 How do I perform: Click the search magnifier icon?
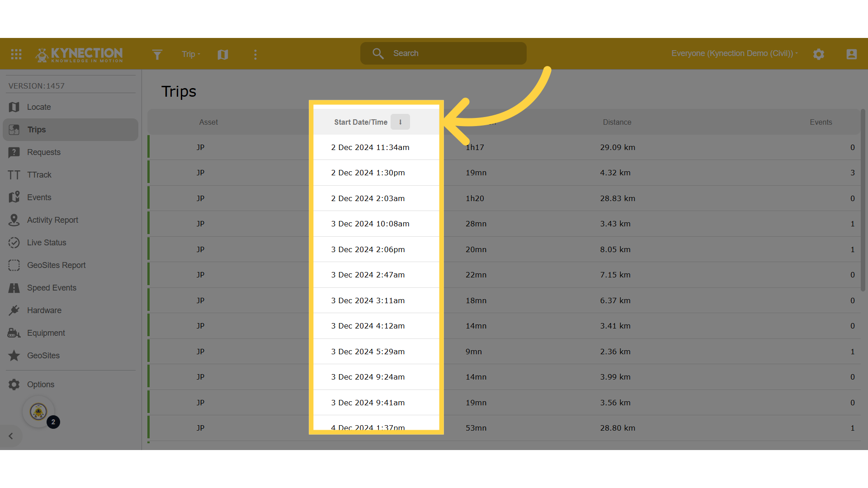378,53
